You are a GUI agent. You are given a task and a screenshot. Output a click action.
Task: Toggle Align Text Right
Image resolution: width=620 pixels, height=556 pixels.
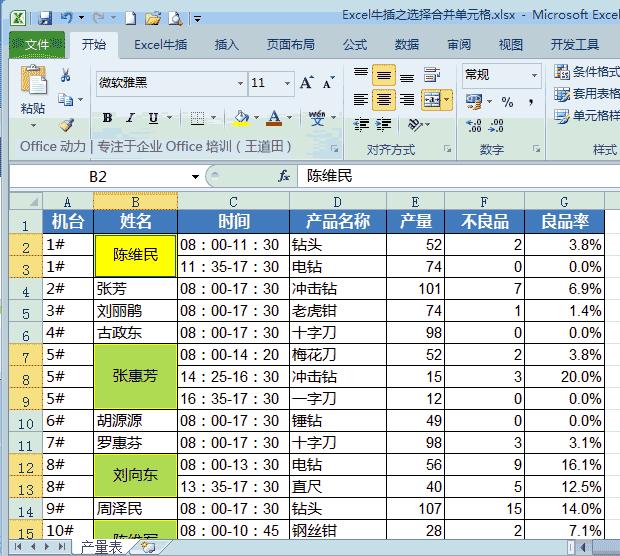[407, 99]
